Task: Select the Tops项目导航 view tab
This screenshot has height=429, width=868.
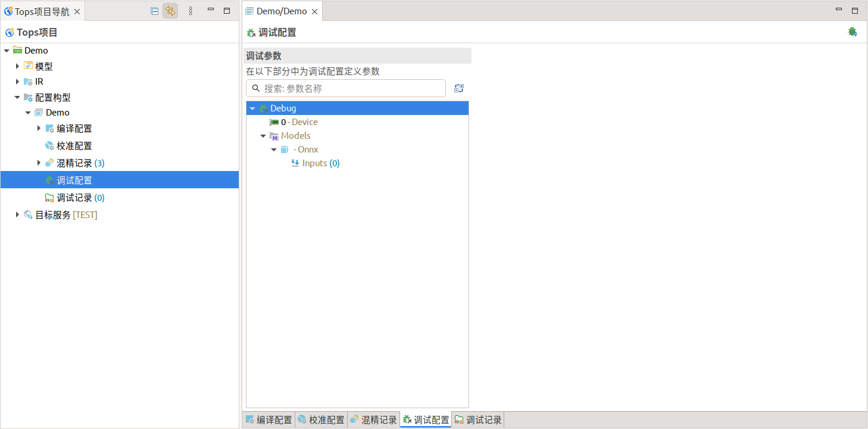Action: [x=42, y=11]
